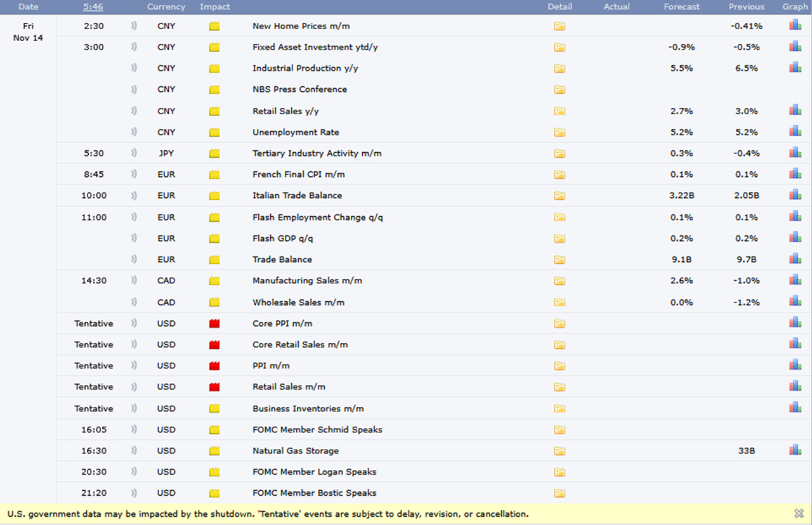This screenshot has height=525, width=812.
Task: View graph for Natural Gas Storage
Action: click(x=795, y=450)
